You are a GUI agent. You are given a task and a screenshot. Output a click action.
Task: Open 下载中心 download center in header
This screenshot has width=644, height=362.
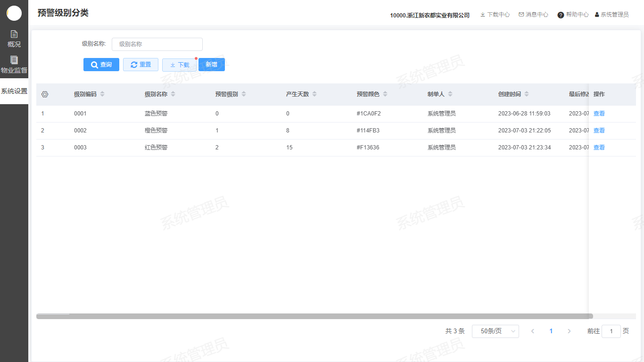pos(495,15)
